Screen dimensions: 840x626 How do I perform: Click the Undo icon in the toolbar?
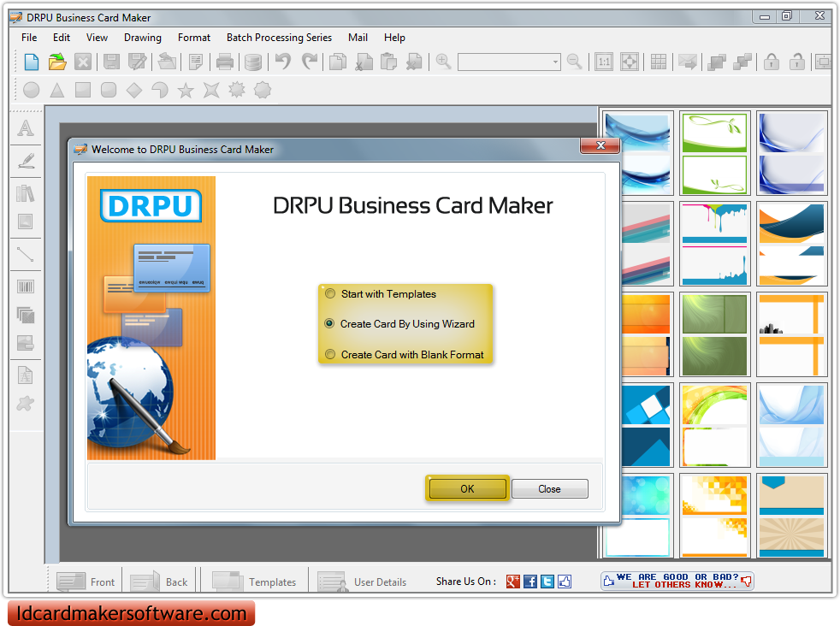coord(282,62)
